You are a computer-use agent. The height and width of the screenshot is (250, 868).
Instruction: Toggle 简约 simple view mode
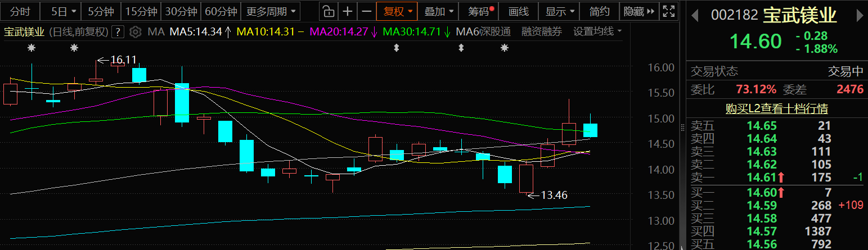[599, 11]
